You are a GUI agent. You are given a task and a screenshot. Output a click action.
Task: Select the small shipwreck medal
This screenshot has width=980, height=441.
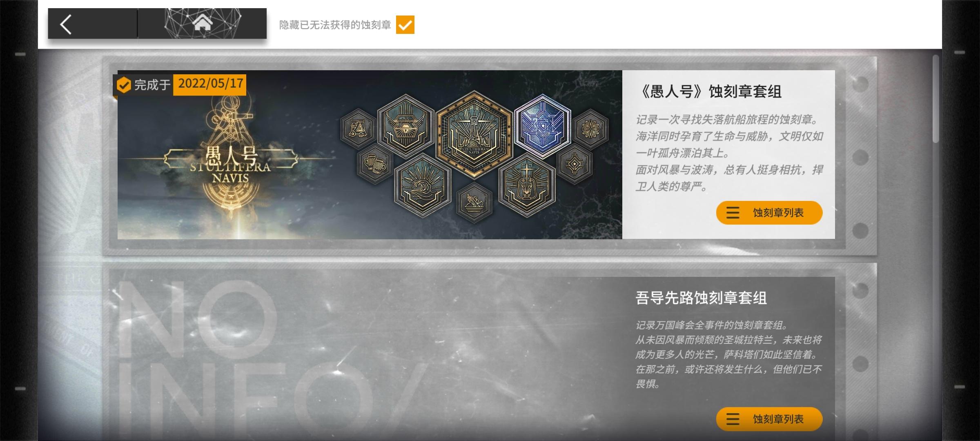coord(474,203)
